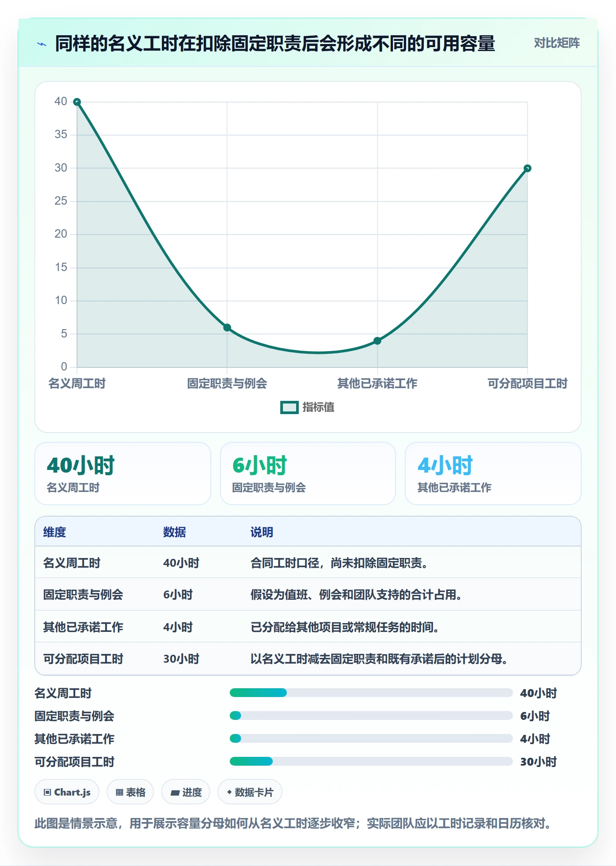This screenshot has width=616, height=866.
Task: Click the 对比矩阵 label in the header
Action: tap(557, 43)
